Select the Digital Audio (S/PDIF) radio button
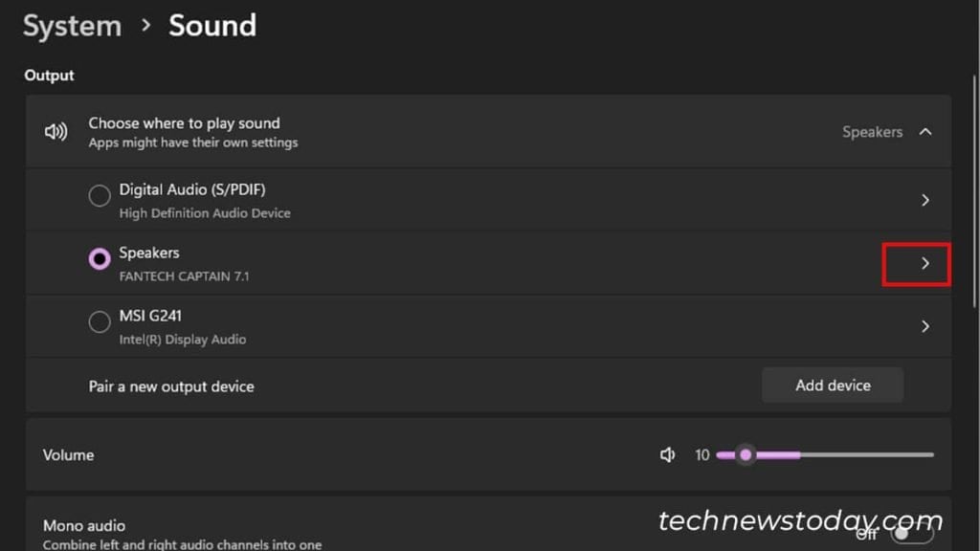Image resolution: width=980 pixels, height=551 pixels. click(99, 195)
